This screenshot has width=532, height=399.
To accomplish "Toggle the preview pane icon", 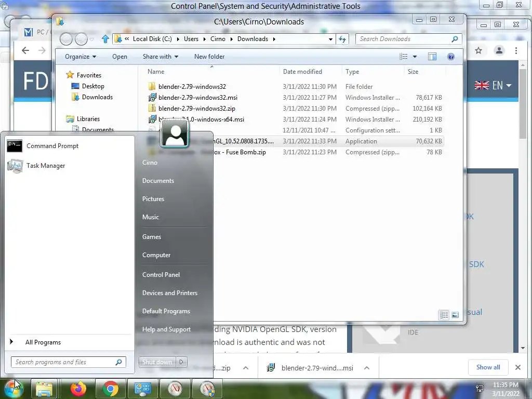I will point(432,57).
